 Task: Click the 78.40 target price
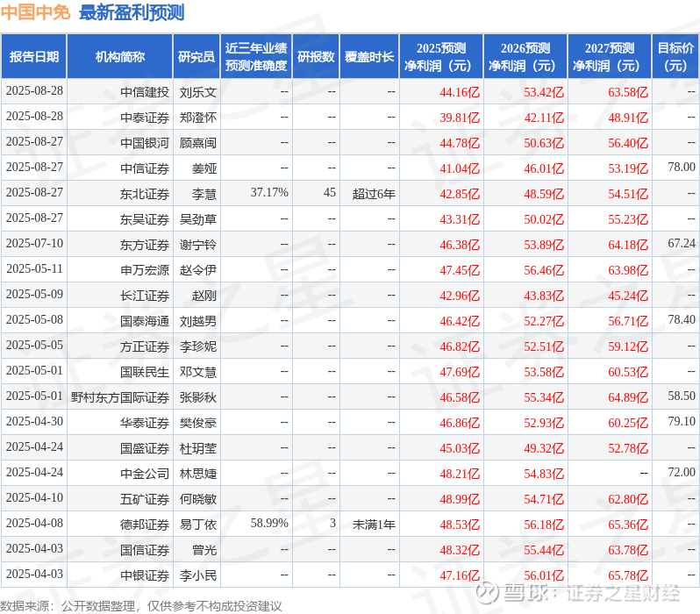click(x=682, y=320)
